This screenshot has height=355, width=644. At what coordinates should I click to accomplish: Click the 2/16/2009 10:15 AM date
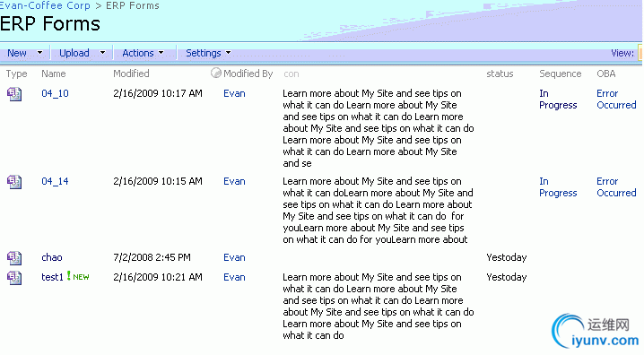coord(158,181)
